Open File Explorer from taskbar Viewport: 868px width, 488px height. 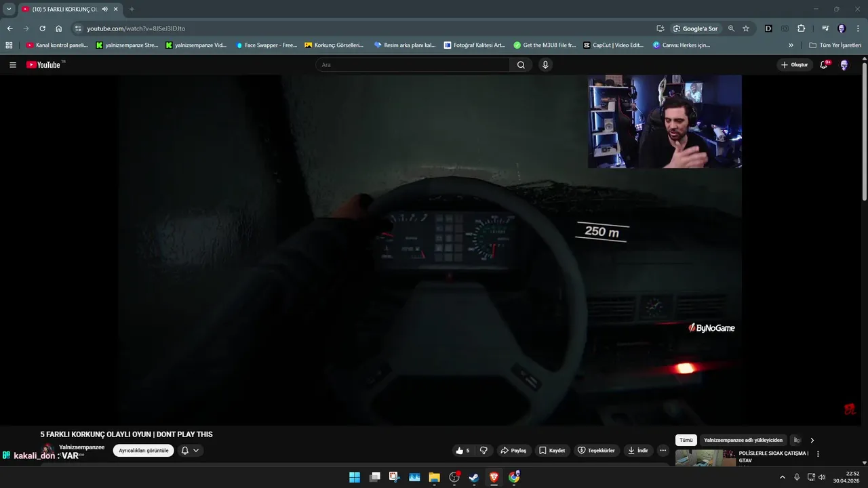(434, 477)
